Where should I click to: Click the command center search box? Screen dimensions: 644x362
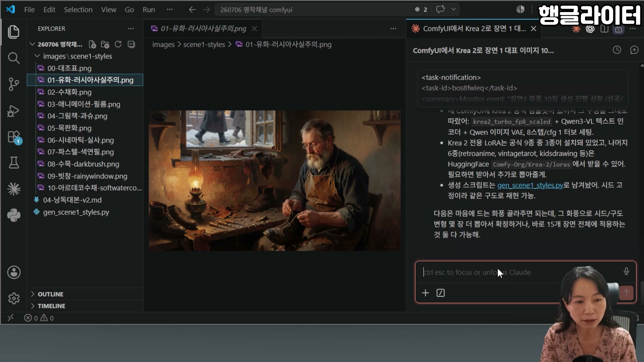[312, 10]
